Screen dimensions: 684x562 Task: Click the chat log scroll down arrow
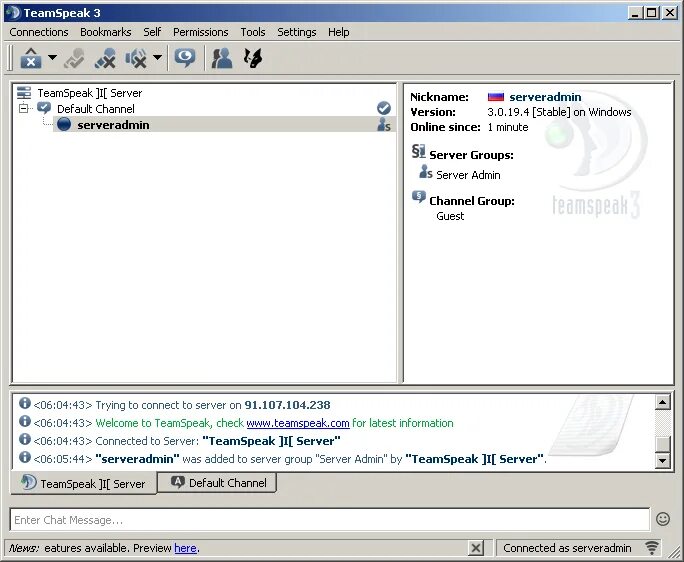[663, 460]
